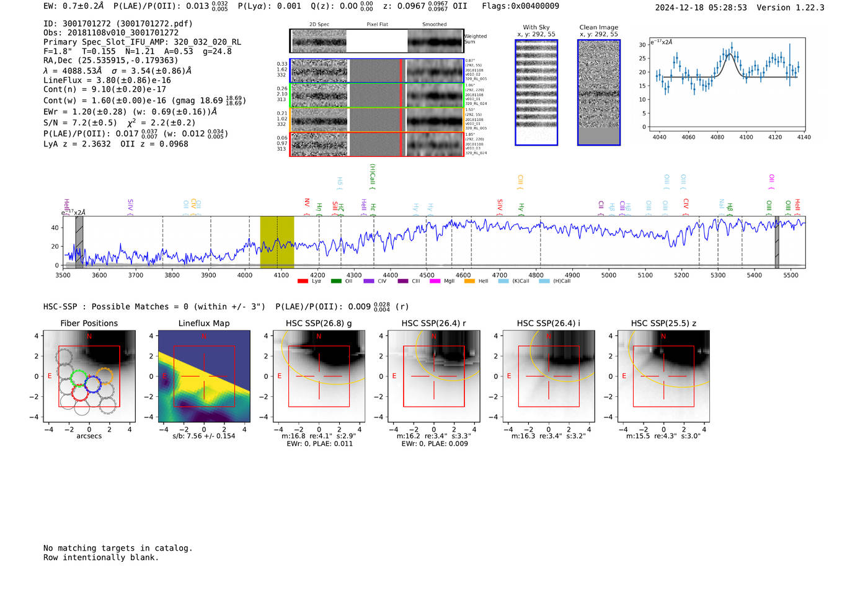This screenshot has height=591, width=868.
Task: Click the Primary Spec_Slot_IFU_AMP line
Action: pyautogui.click(x=142, y=42)
